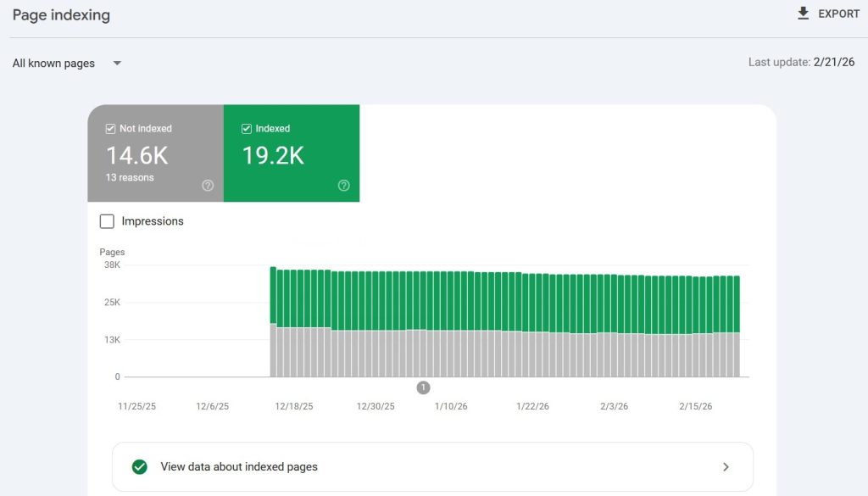The height and width of the screenshot is (496, 868).
Task: Click the Last update 2/21/26 text
Action: 803,62
